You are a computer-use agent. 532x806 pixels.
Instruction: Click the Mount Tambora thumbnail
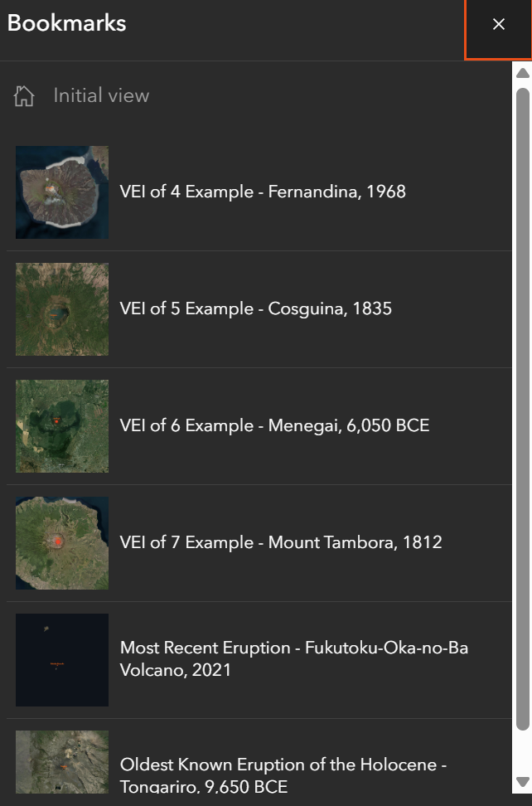click(x=62, y=543)
